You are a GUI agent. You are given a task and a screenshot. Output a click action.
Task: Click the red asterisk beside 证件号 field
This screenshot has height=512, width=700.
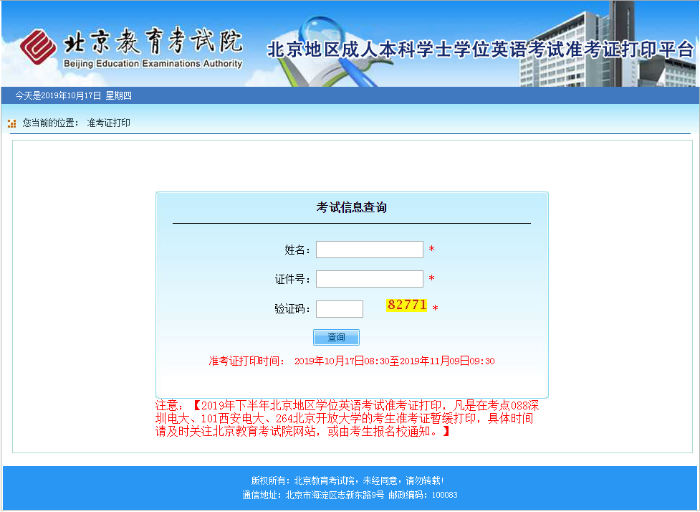[x=432, y=279]
